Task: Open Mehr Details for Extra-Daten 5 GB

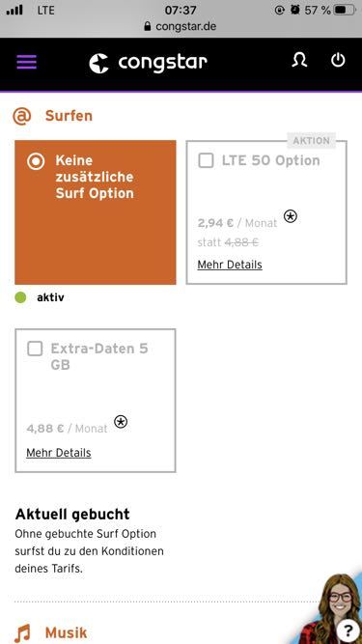Action: coord(59,453)
